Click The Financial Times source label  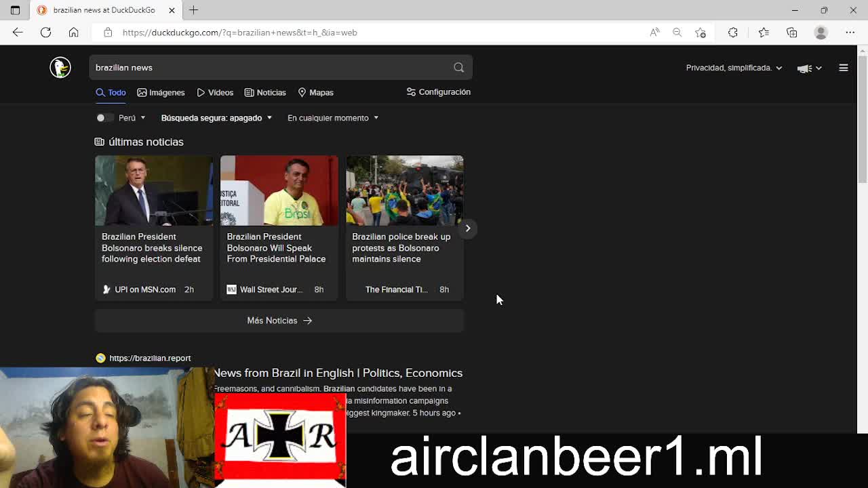pos(396,289)
